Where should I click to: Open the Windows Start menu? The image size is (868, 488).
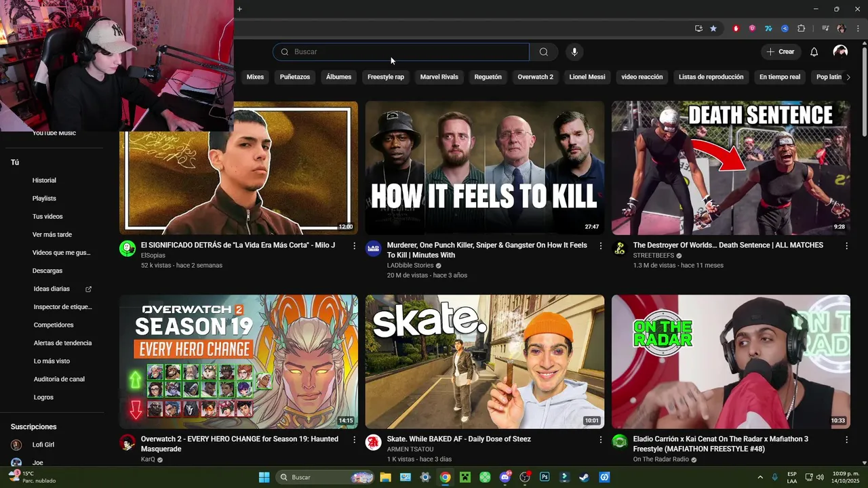tap(264, 477)
